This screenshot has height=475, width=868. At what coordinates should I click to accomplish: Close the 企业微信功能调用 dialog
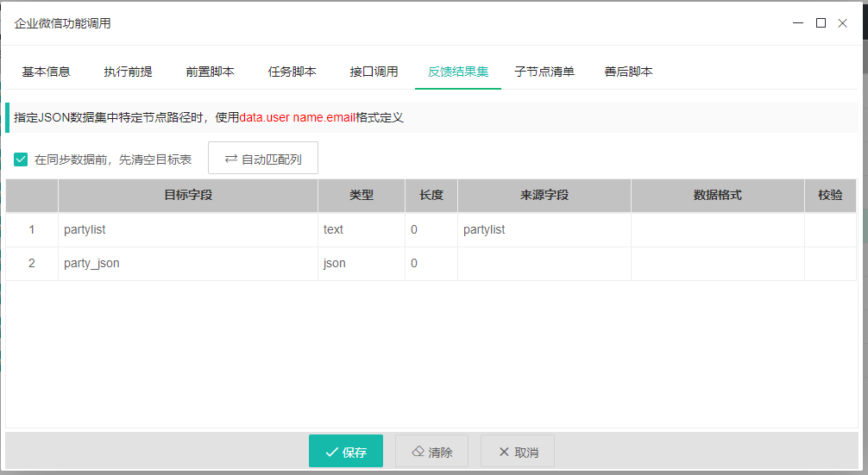[x=842, y=23]
